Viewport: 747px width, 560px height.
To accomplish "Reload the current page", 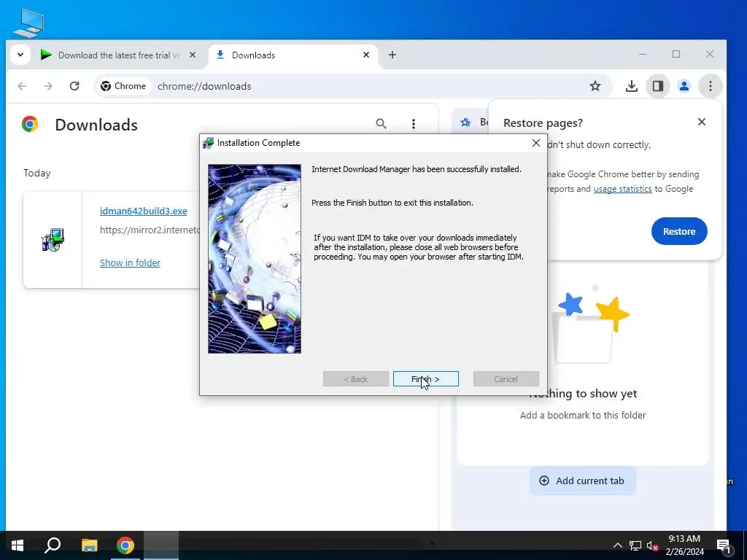I will pos(74,86).
